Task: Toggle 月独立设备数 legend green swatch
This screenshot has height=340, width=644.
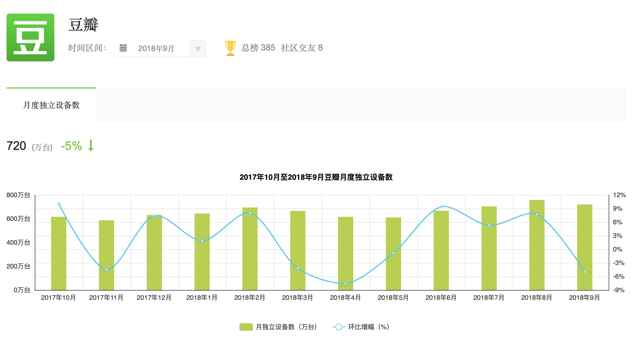Action: [246, 327]
